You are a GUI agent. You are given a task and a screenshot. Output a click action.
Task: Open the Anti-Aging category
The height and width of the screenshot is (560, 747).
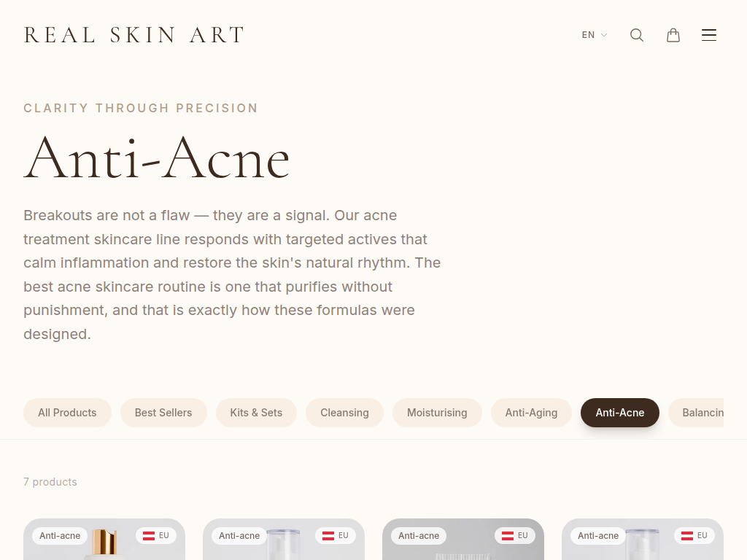point(531,413)
